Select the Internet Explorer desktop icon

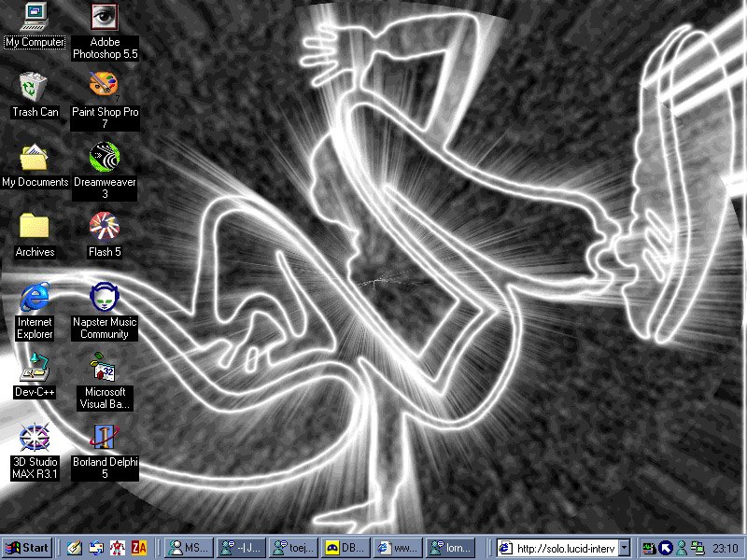coord(35,298)
